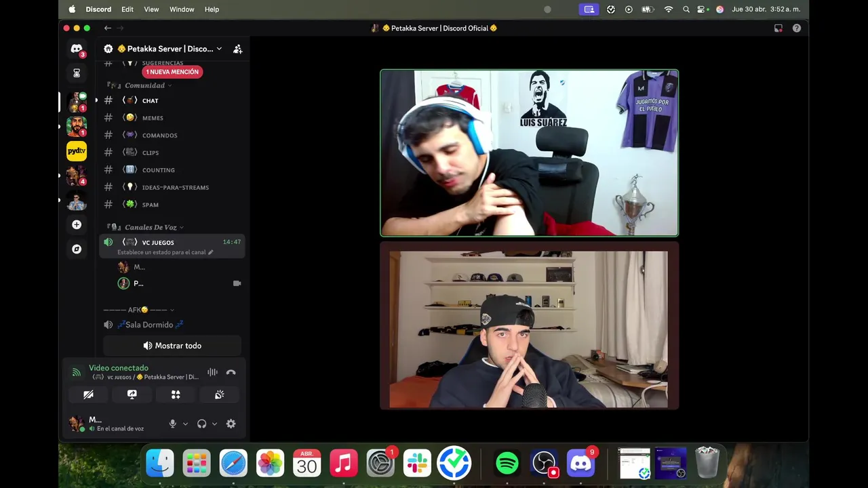This screenshot has width=868, height=488.
Task: Click the Spotify icon in Dock
Action: click(x=507, y=464)
